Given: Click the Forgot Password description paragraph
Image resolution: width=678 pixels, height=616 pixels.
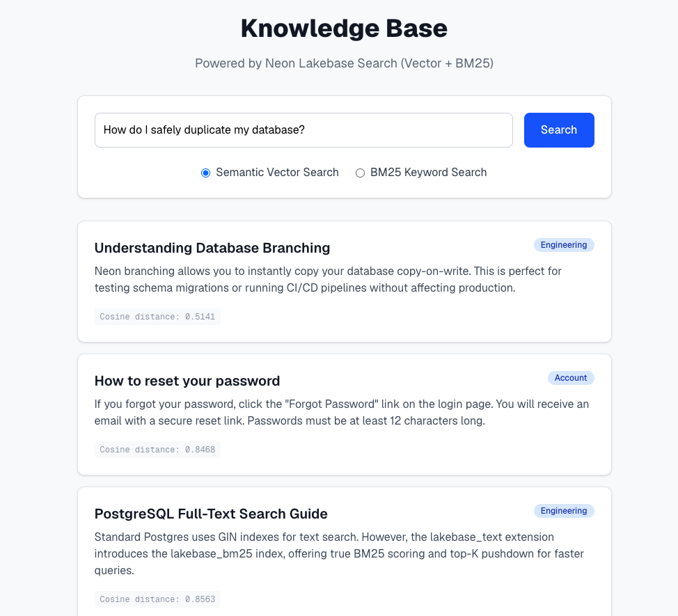Looking at the screenshot, I should click(342, 412).
